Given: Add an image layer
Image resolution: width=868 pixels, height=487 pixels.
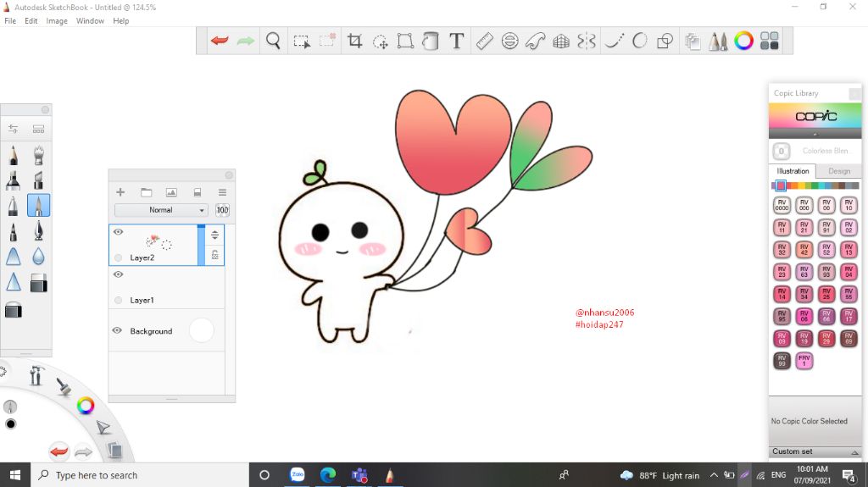Looking at the screenshot, I should (x=171, y=192).
